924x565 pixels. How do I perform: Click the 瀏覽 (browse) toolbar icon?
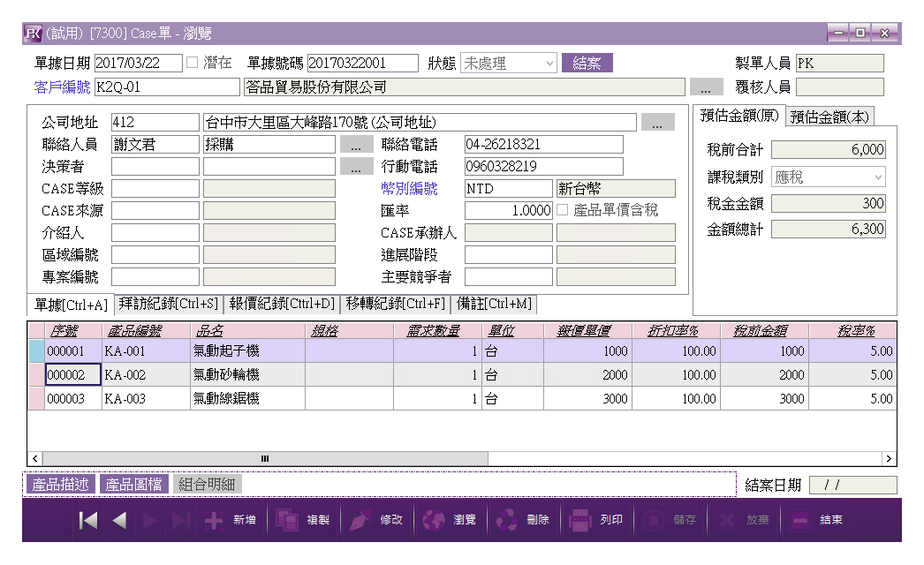[433, 521]
